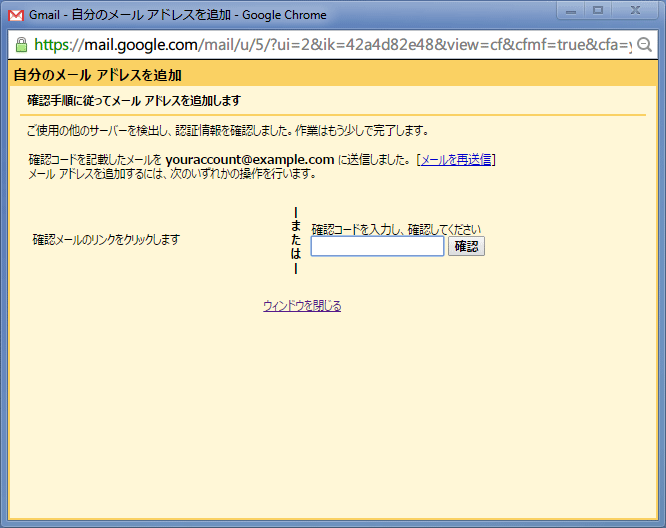
Task: Click the メールを再送信 resend link
Action: 456,160
